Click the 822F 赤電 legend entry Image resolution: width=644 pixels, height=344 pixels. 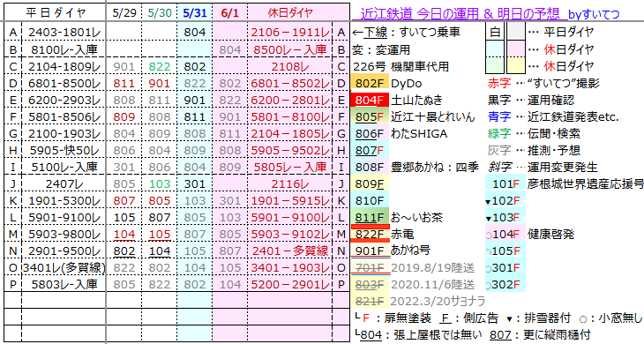tap(383, 235)
